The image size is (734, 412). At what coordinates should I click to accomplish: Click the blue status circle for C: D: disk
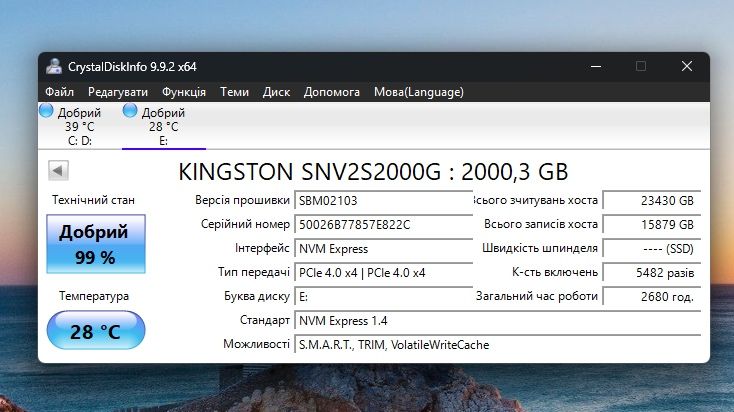click(46, 111)
